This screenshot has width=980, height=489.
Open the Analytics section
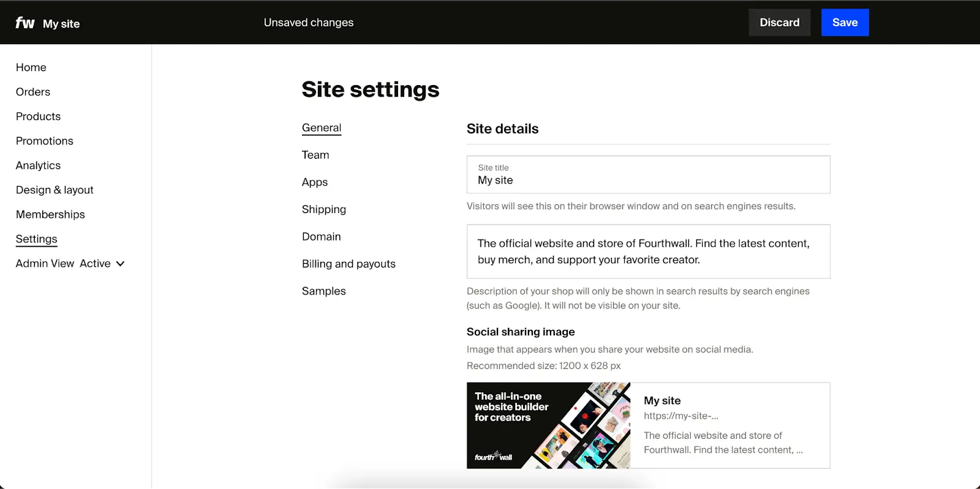point(38,165)
